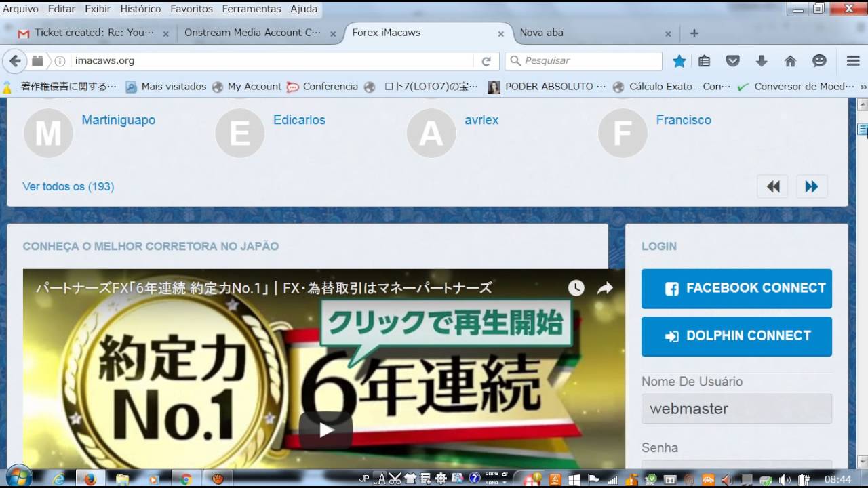Show previous members with double left arrow
The image size is (868, 488).
(x=773, y=186)
